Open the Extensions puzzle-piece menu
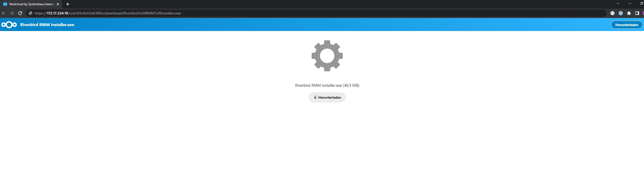Viewport: 644px width, 186px height. point(629,13)
